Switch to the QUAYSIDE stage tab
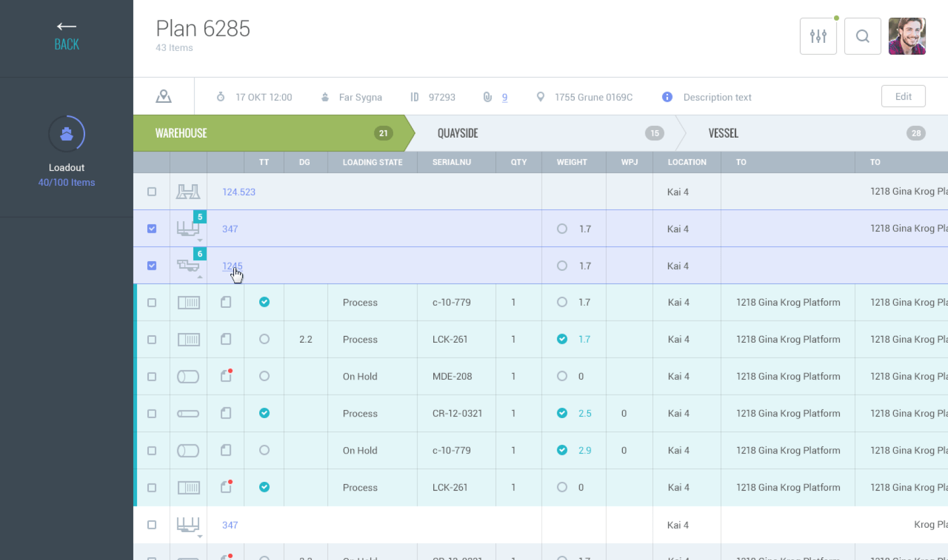948x560 pixels. coord(546,133)
